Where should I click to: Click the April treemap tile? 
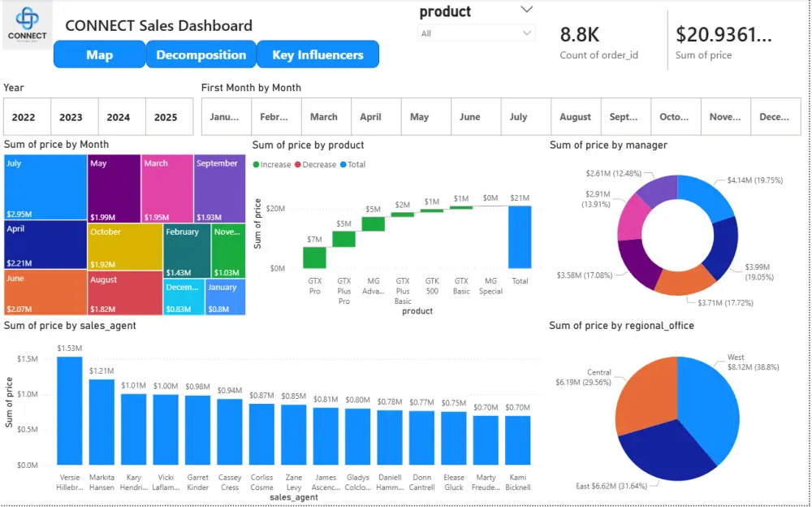(45, 245)
